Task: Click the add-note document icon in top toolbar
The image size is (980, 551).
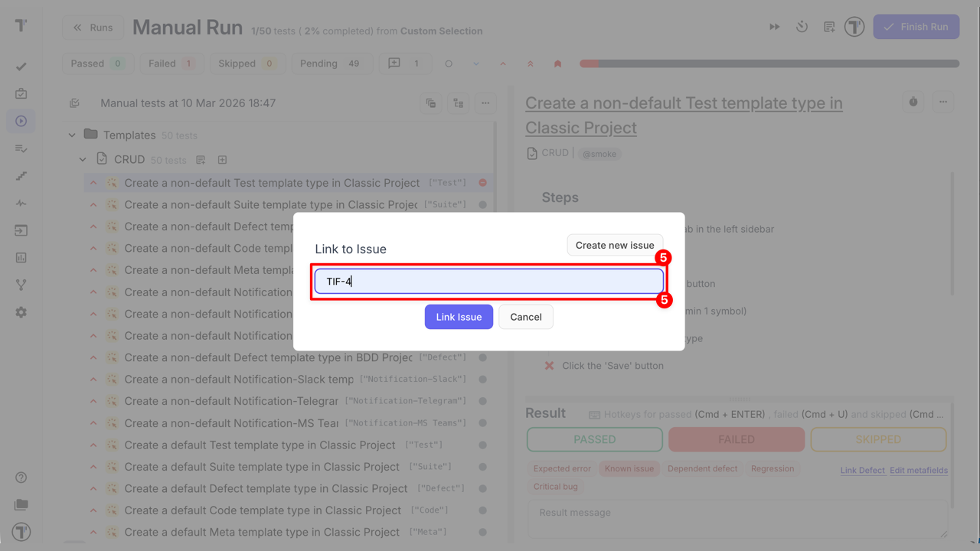Action: click(x=828, y=26)
